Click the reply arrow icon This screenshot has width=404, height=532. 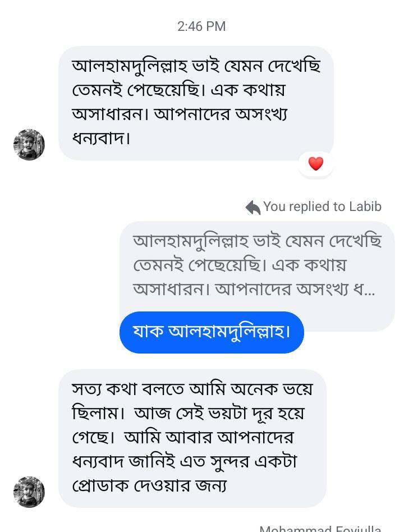253,208
